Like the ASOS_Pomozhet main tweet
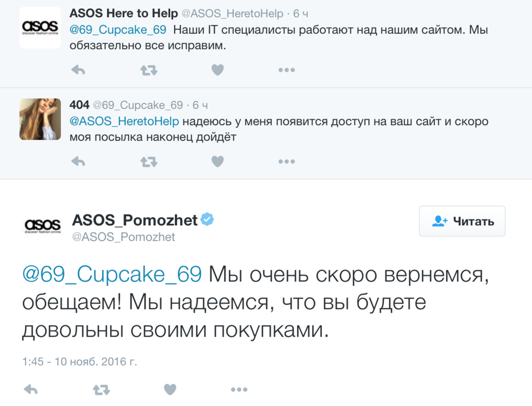Screen dimensions: 532x406 [170, 389]
